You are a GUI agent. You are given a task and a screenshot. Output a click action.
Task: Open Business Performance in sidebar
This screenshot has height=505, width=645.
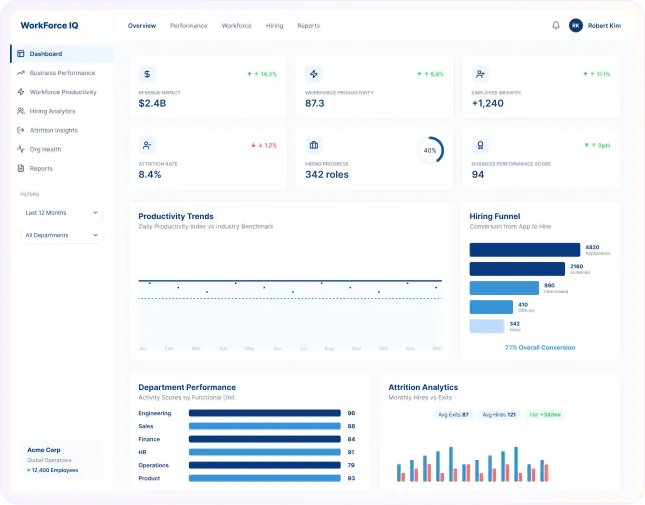pyautogui.click(x=62, y=73)
